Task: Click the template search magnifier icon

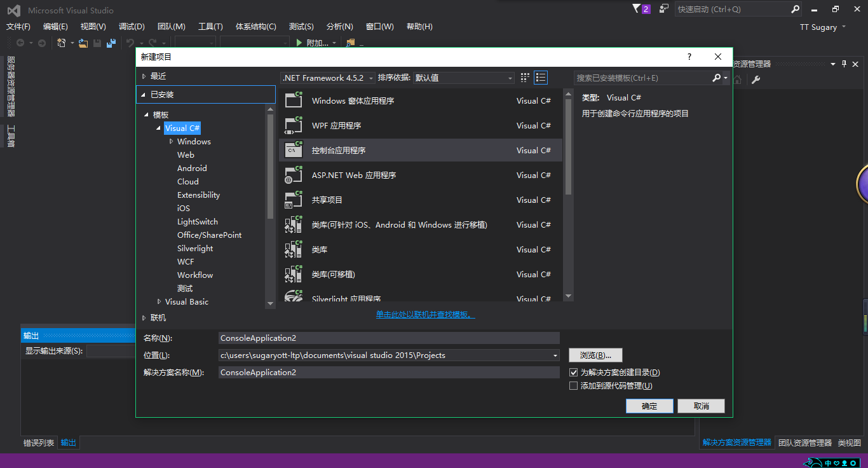Action: (x=717, y=78)
